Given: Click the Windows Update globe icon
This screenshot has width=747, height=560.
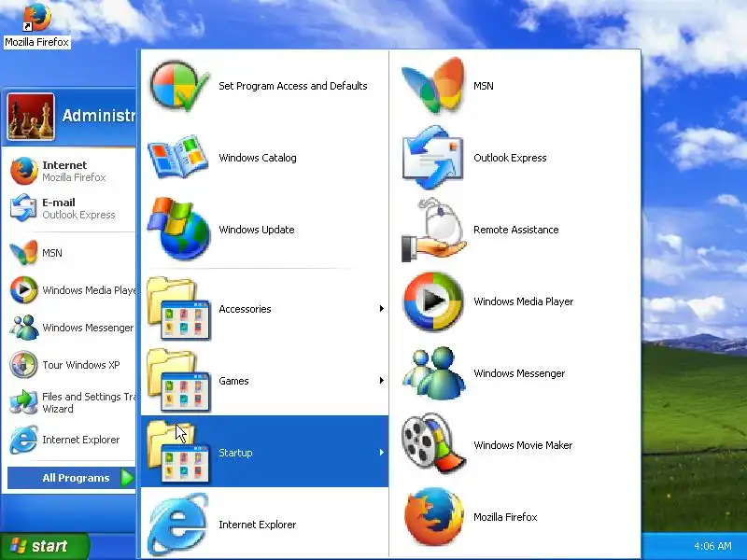Looking at the screenshot, I should click(178, 229).
